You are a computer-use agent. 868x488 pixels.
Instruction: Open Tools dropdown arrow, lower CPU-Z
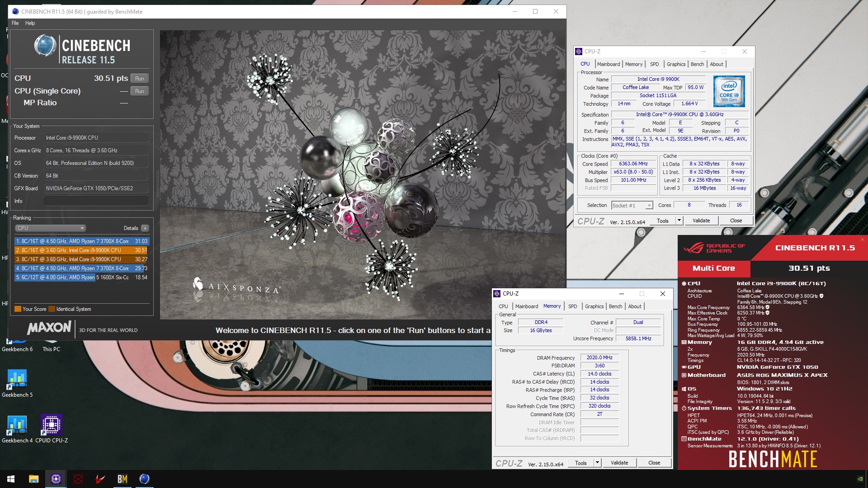597,463
